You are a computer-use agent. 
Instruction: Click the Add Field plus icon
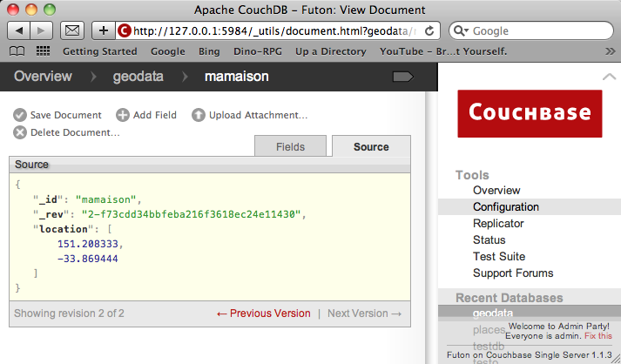tap(123, 115)
